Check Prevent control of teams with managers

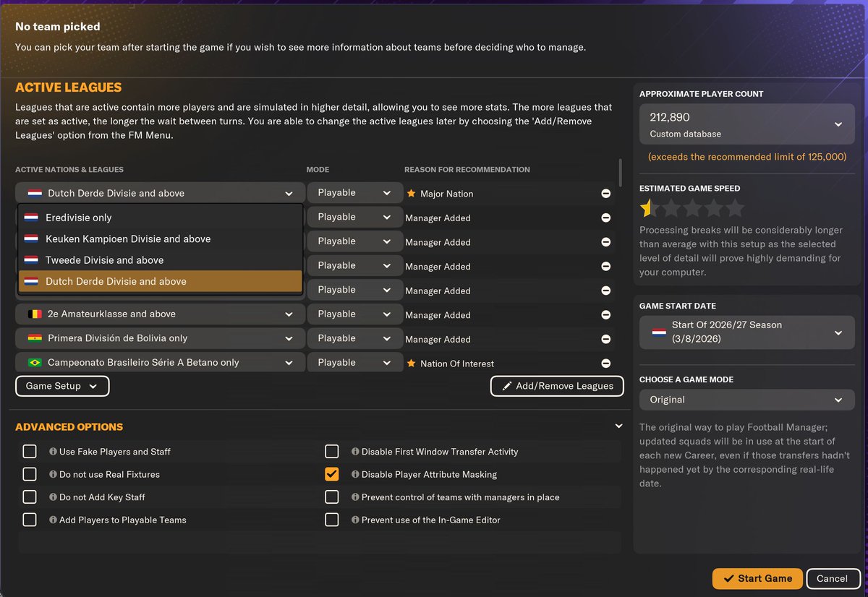[332, 497]
